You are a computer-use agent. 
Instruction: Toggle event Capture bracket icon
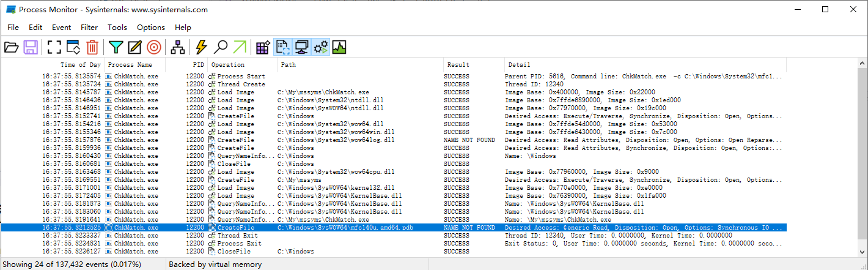tap(54, 47)
